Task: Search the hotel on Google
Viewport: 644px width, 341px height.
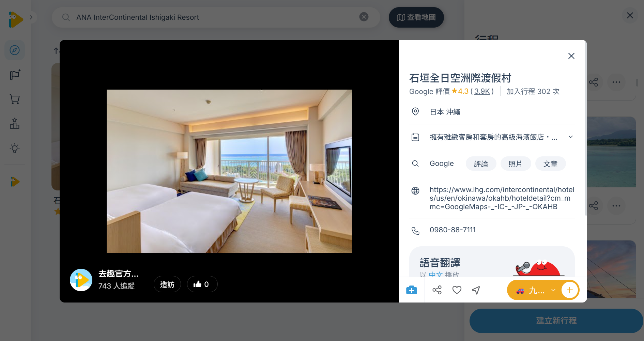Action: click(x=442, y=164)
